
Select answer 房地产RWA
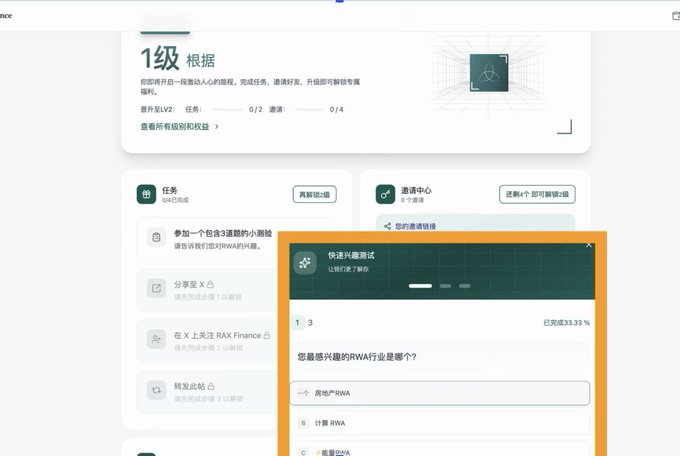pyautogui.click(x=440, y=393)
